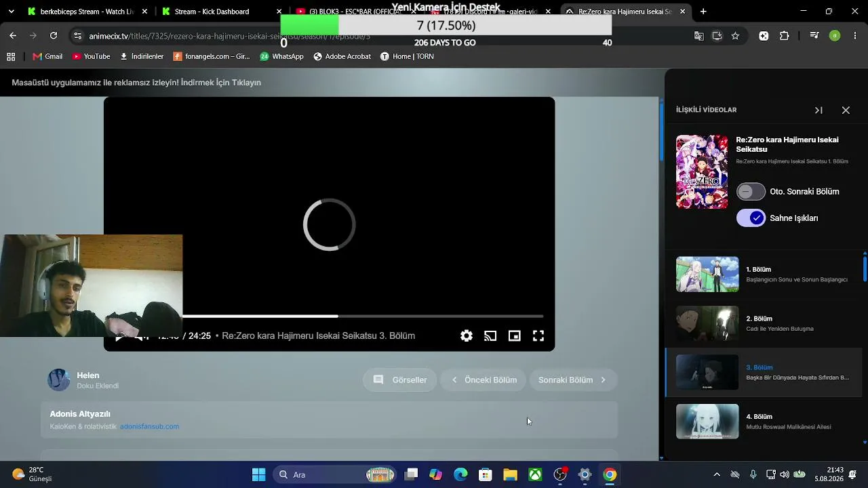Image resolution: width=868 pixels, height=488 pixels.
Task: Open Re:Zero series poster image
Action: click(x=702, y=171)
